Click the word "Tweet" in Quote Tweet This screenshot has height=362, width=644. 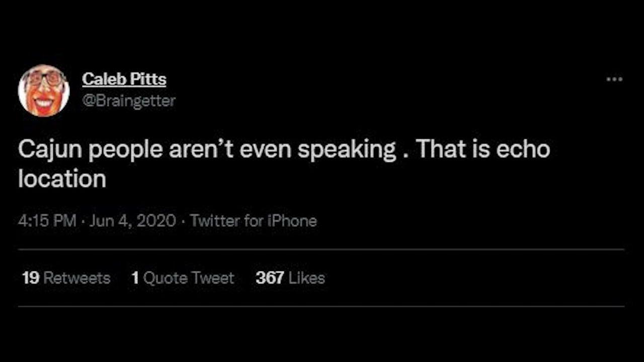click(213, 278)
